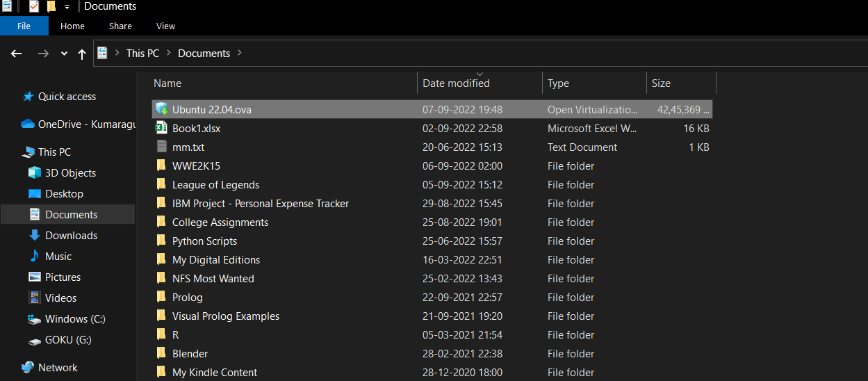Viewport: 868px width, 381px height.
Task: Click the New folder quick access icon
Action: (x=51, y=6)
